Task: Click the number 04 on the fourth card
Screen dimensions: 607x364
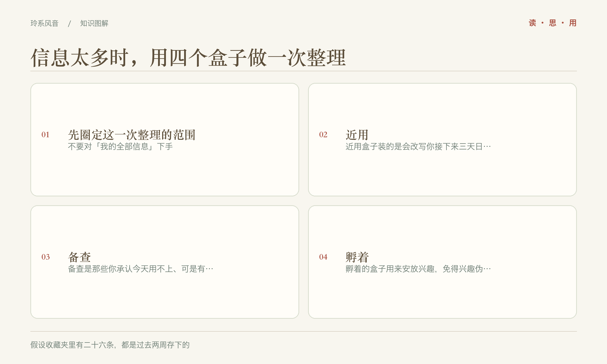Action: 323,257
